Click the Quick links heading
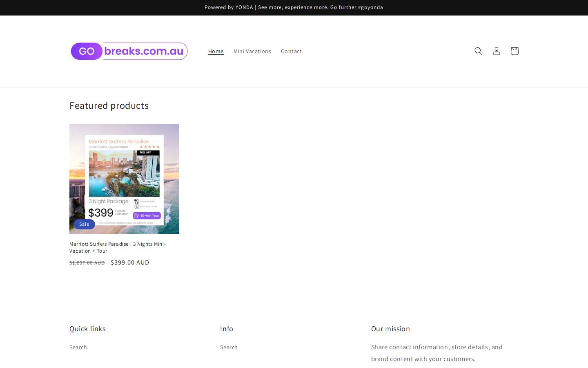The width and height of the screenshot is (588, 368). 87,329
